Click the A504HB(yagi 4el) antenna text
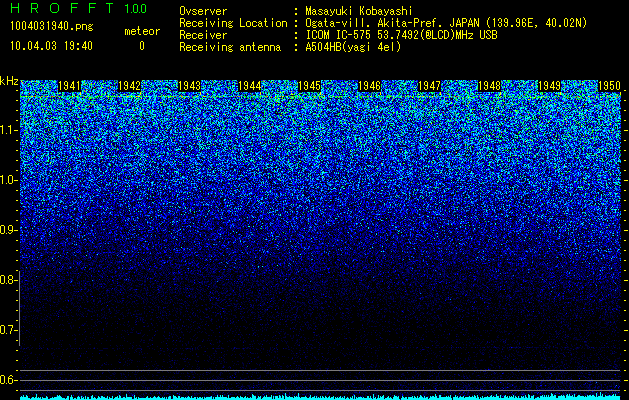The image size is (629, 400). 353,47
